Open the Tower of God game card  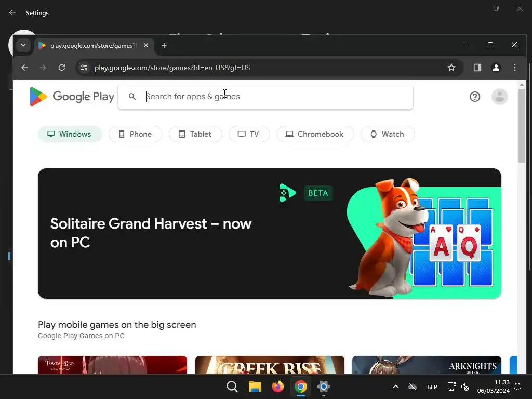pos(112,365)
